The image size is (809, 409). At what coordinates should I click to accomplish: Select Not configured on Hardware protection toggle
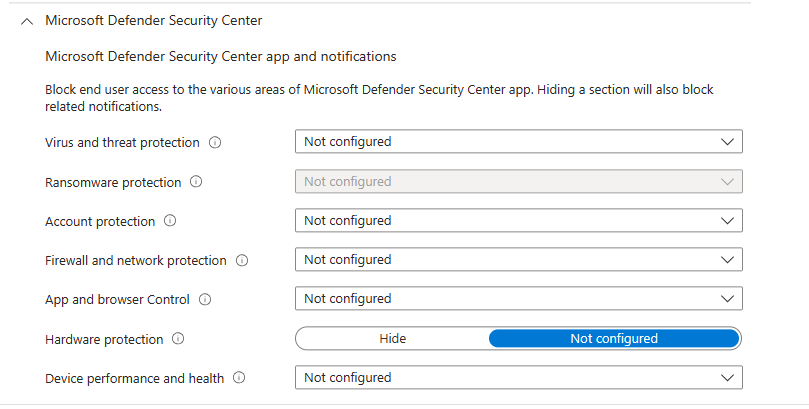click(x=613, y=339)
